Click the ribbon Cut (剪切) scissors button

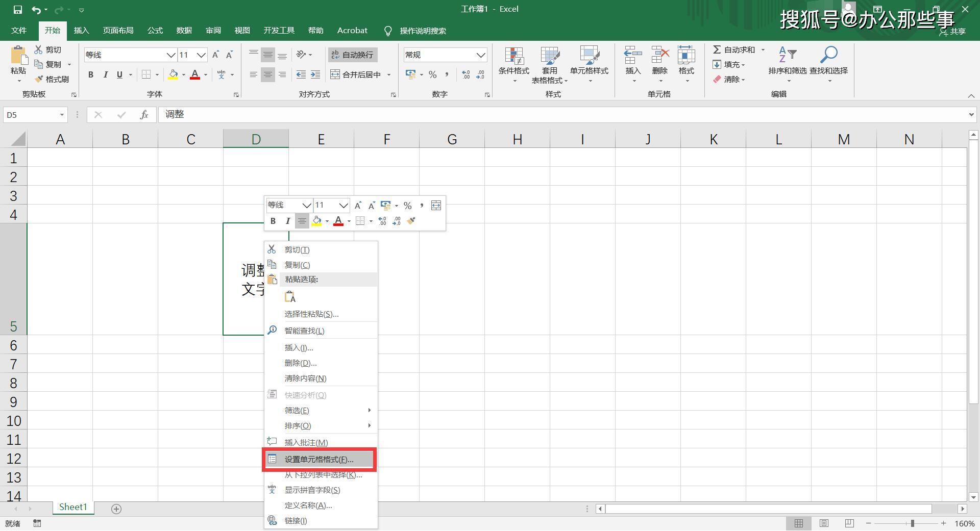pyautogui.click(x=48, y=49)
